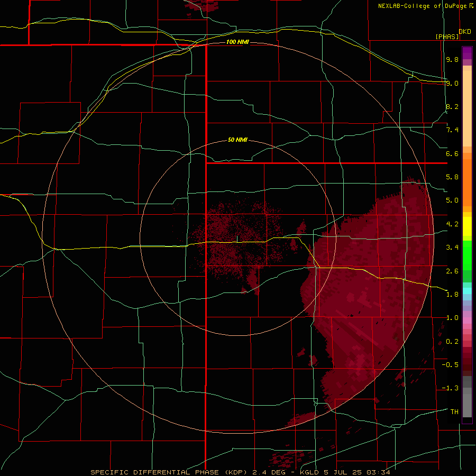Viewport: 476px width, 476px height.
Task: Click the '[PHAS]' units label
Action: pyautogui.click(x=447, y=36)
